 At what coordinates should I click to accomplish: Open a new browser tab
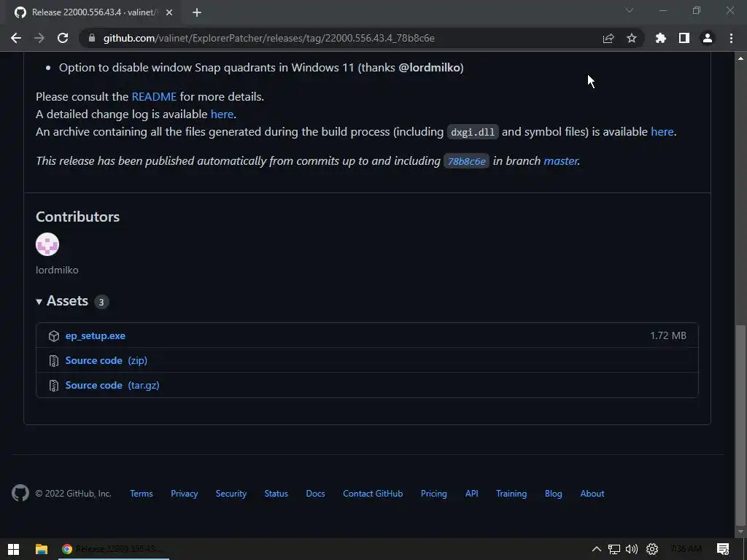point(197,12)
